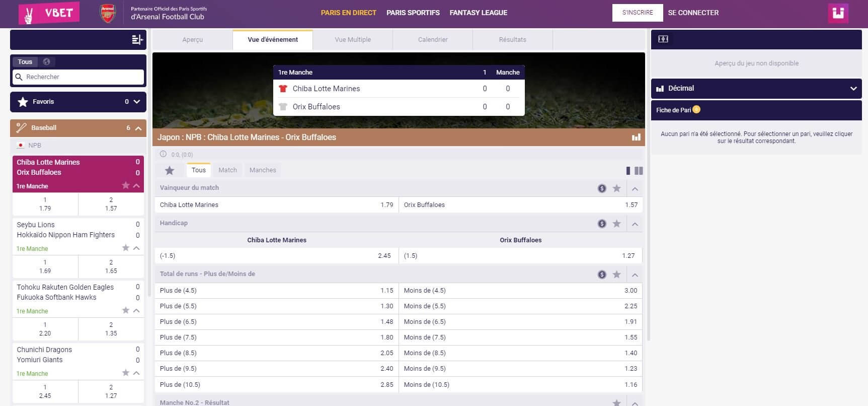Screen dimensions: 868x406
Task: Collapse Tohoku Rakuten match odds
Action: pyautogui.click(x=136, y=310)
